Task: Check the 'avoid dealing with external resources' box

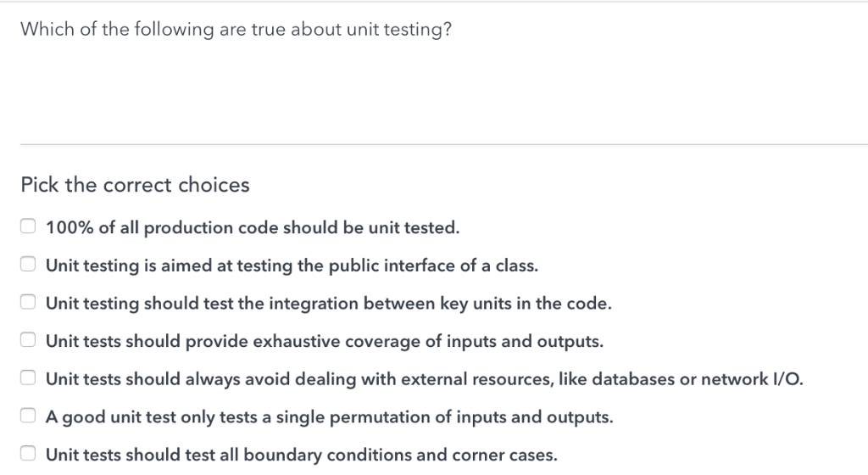Action: [x=28, y=379]
